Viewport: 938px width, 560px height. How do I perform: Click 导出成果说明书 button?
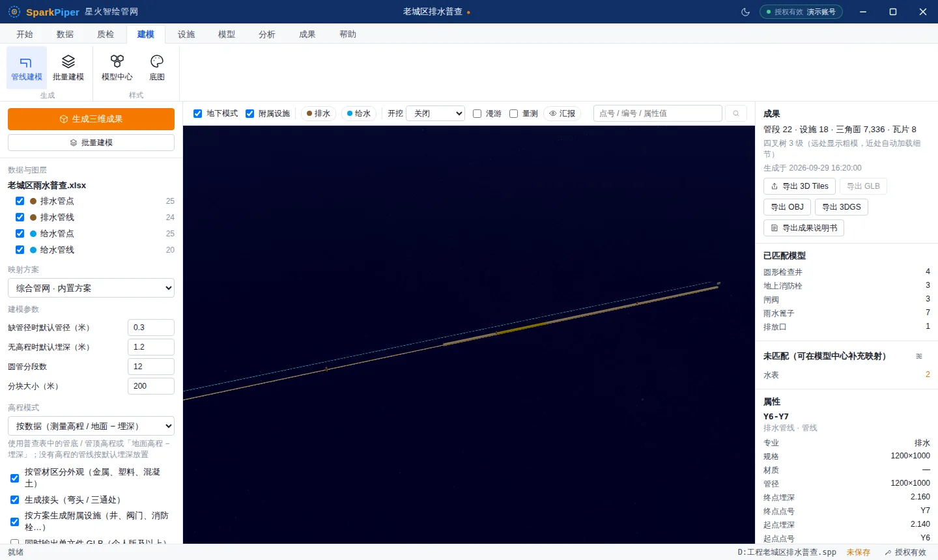coord(804,228)
